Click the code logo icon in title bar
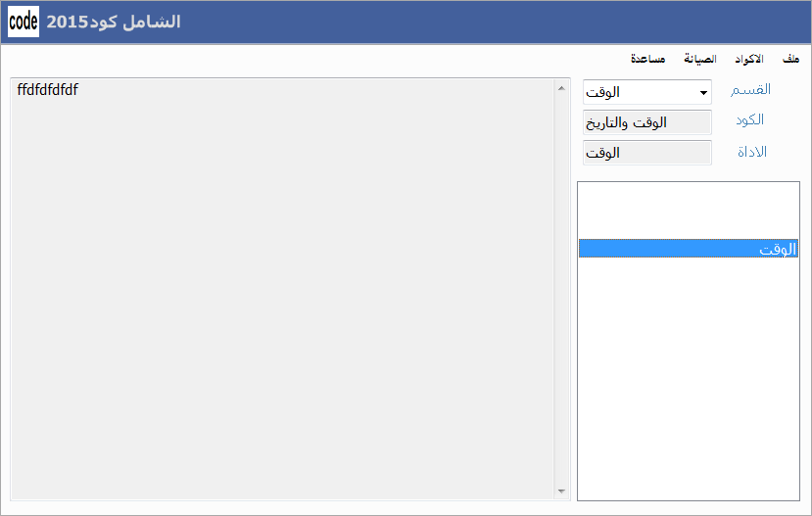Screen dimensions: 812x516 click(x=24, y=22)
